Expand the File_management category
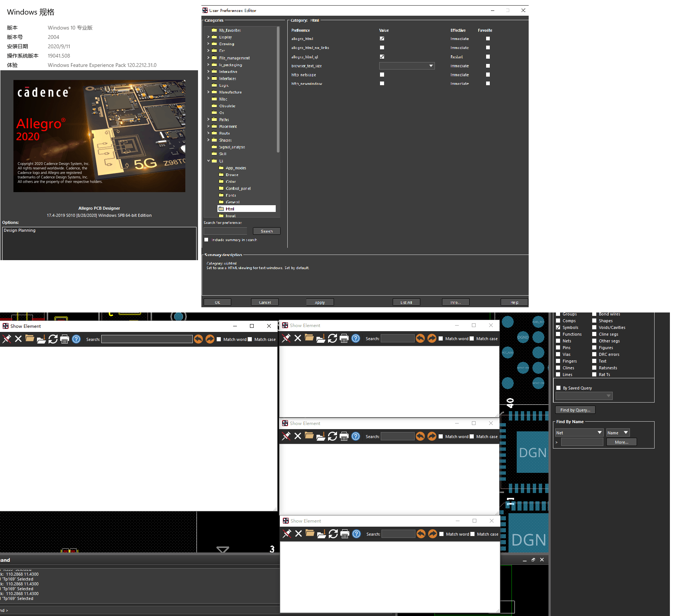 click(208, 58)
